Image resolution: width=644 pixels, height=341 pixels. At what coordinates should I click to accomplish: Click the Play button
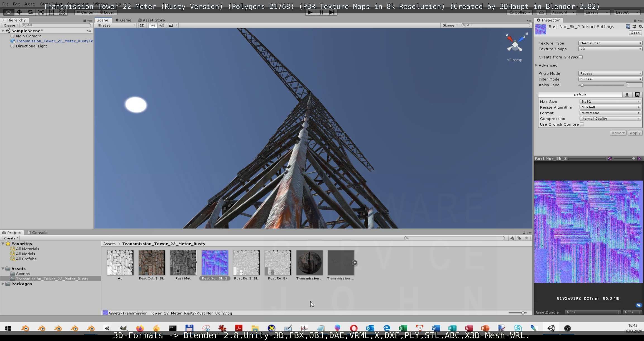pos(310,12)
